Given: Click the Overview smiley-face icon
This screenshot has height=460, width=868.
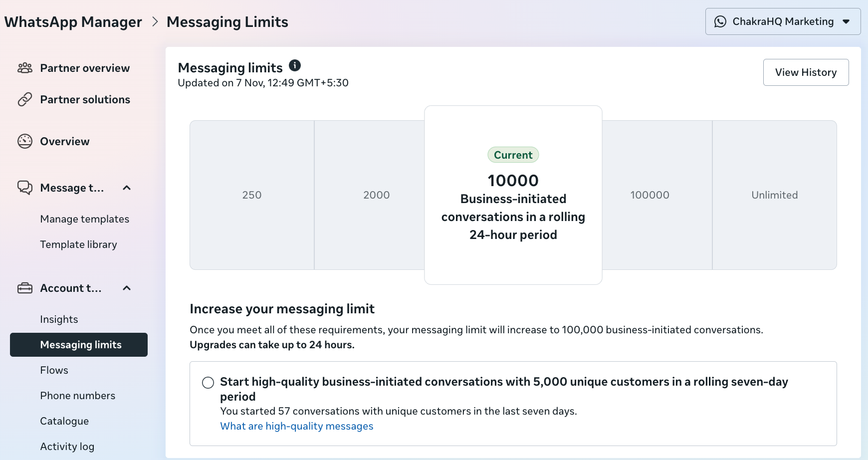Looking at the screenshot, I should click(24, 141).
